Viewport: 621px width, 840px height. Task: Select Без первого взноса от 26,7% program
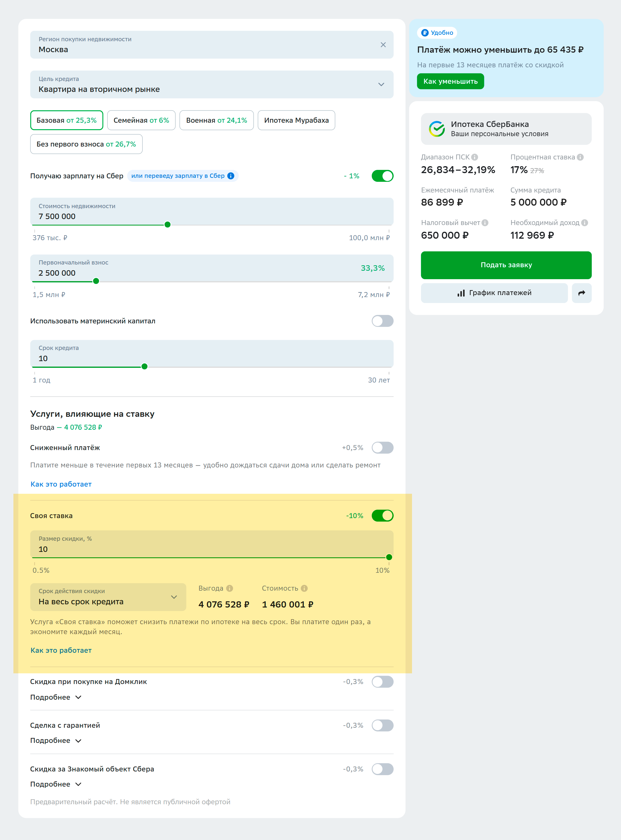pos(86,144)
